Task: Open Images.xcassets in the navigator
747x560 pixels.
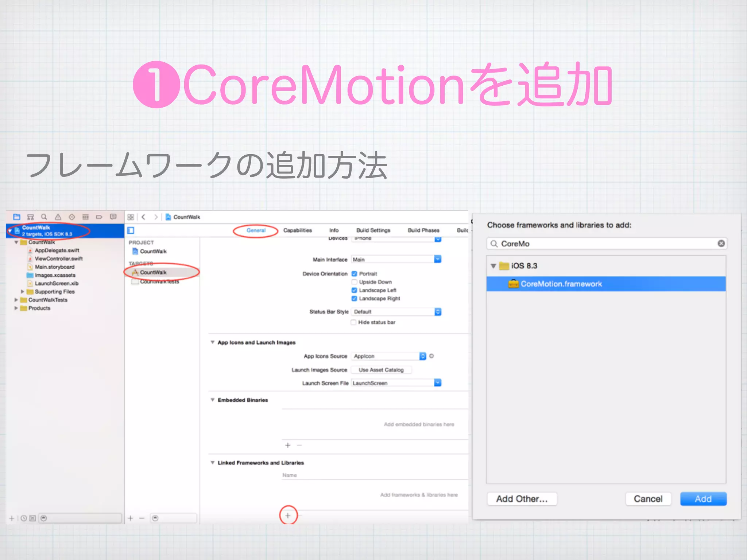Action: 55,275
